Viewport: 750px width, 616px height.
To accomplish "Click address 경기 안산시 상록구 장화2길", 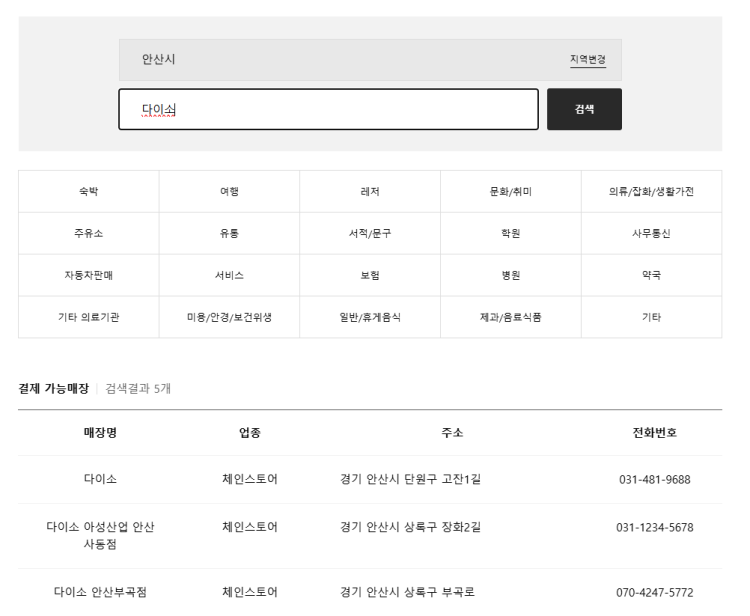I will (x=410, y=527).
